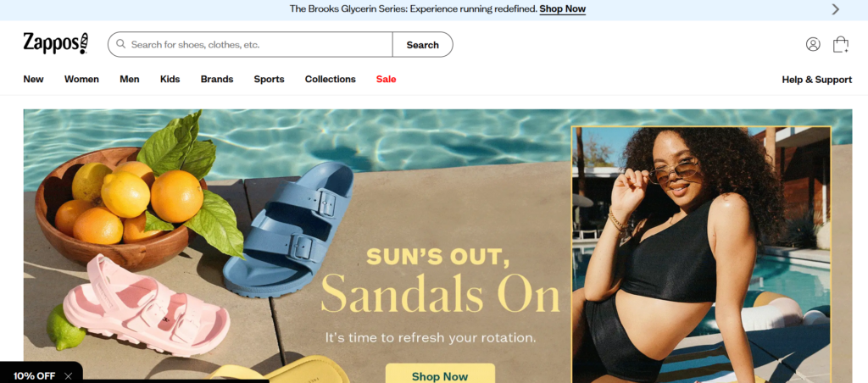Image resolution: width=868 pixels, height=383 pixels.
Task: Open the Collections menu
Action: click(331, 79)
